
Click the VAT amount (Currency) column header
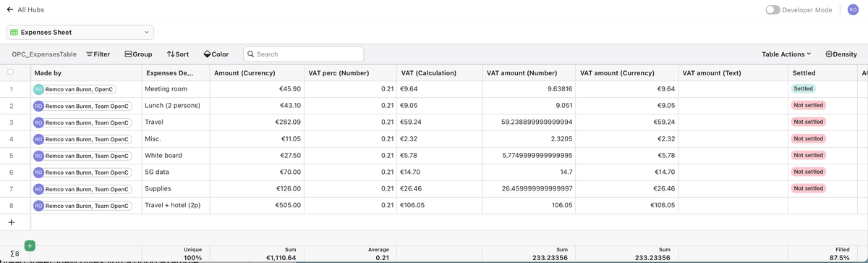[626, 72]
